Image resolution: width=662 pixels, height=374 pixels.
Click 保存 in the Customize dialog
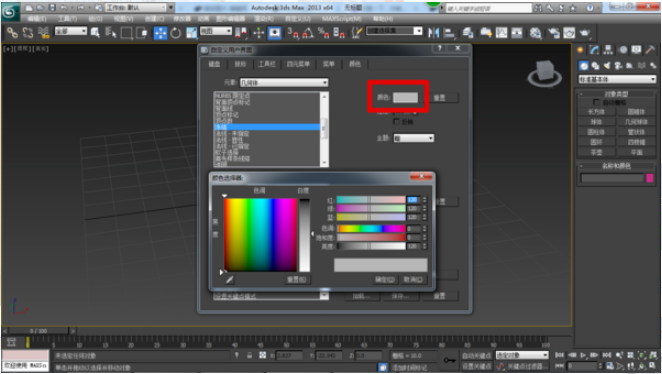400,296
